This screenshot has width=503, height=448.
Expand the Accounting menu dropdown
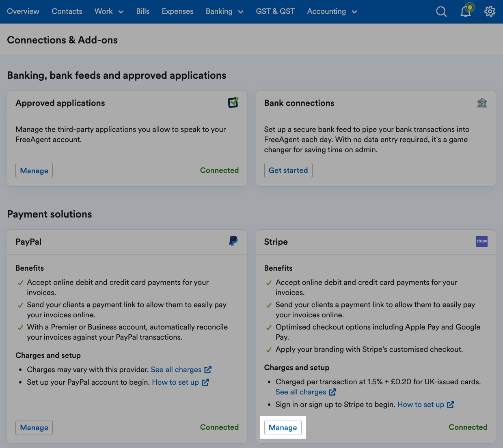tap(332, 11)
